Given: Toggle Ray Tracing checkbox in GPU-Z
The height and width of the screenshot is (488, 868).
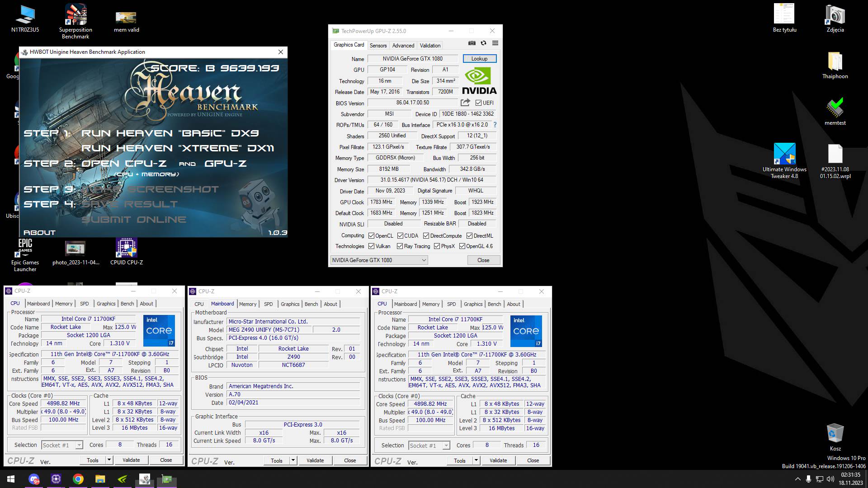Looking at the screenshot, I should [x=400, y=246].
